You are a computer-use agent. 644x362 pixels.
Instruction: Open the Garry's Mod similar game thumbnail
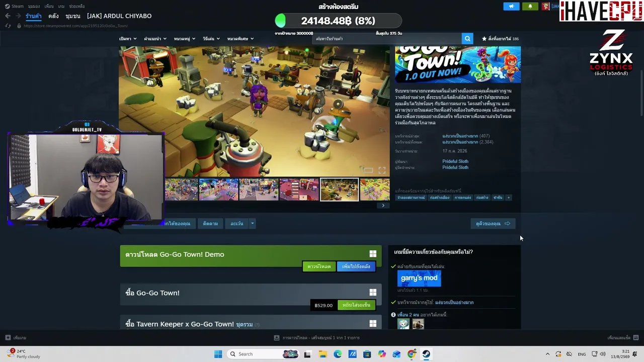coord(419,278)
